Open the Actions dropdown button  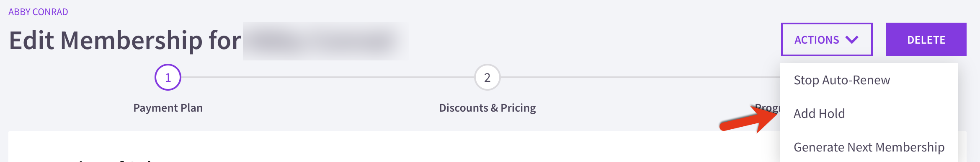827,39
